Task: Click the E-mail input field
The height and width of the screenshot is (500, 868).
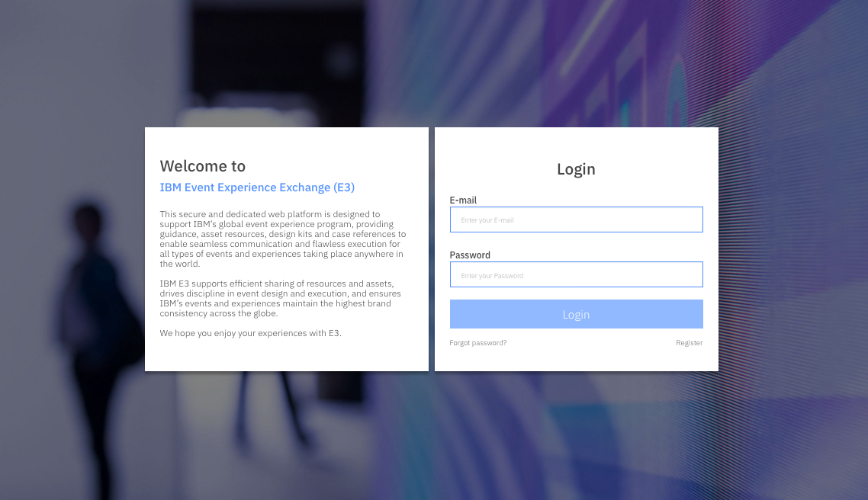Action: click(577, 220)
